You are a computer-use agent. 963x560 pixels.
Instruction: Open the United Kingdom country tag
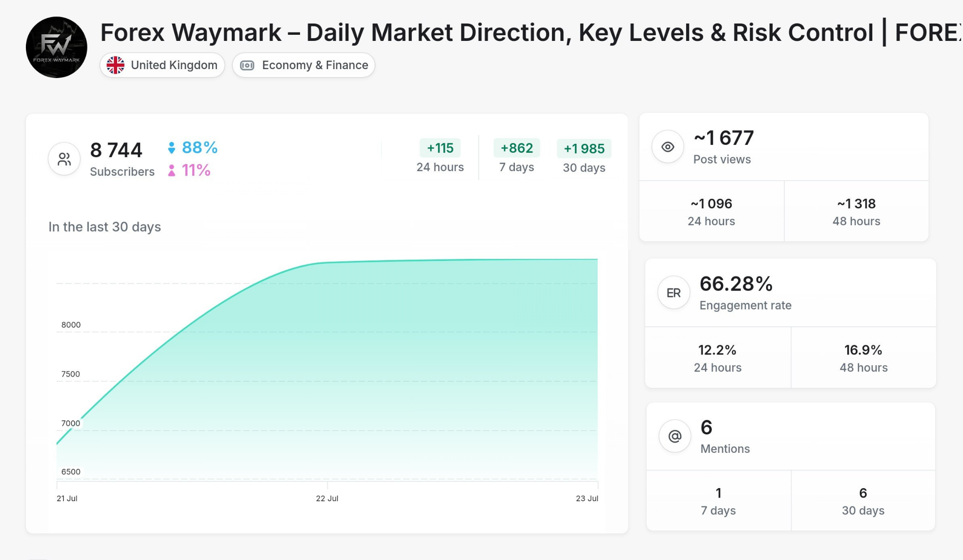pos(162,65)
